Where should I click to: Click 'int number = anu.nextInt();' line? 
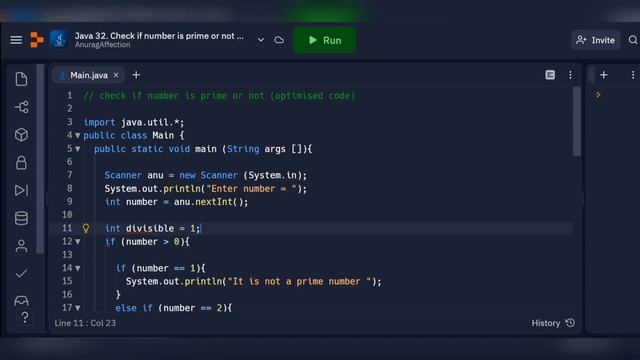click(176, 202)
